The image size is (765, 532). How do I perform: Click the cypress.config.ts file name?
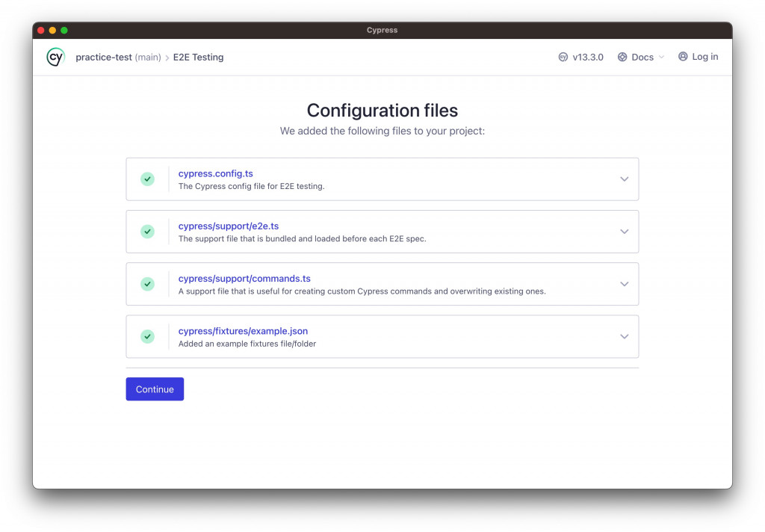click(x=216, y=173)
